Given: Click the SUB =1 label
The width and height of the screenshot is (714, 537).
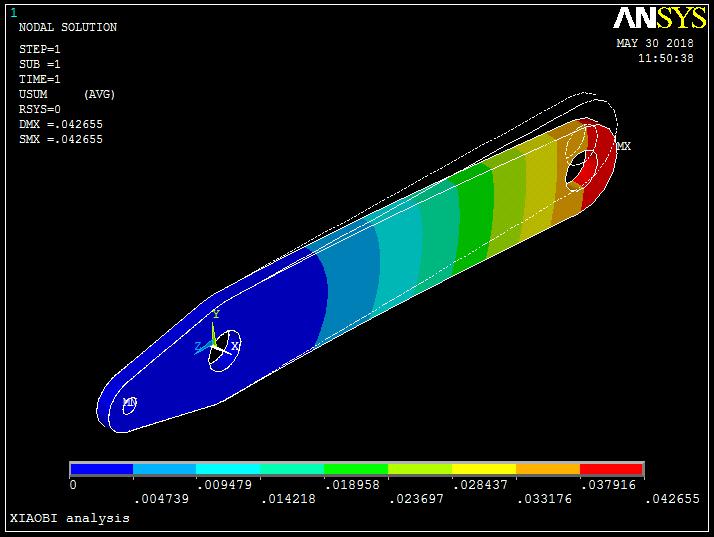Looking at the screenshot, I should point(40,64).
